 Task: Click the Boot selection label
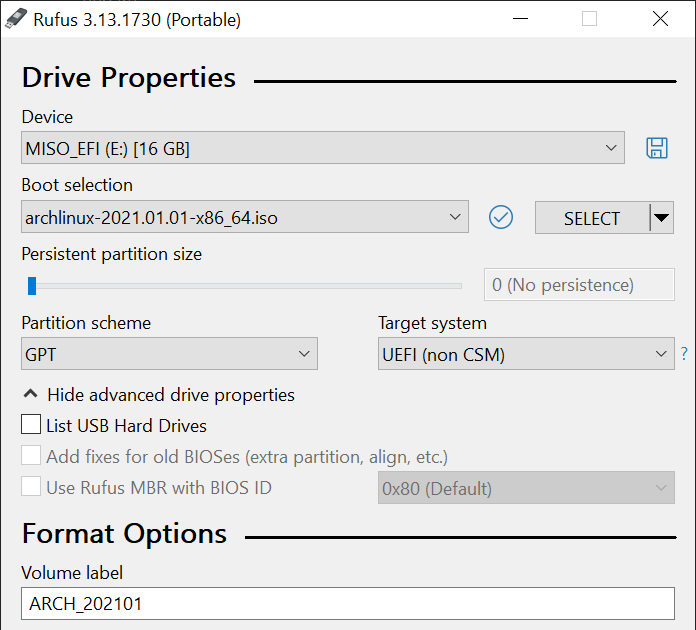pyautogui.click(x=77, y=185)
